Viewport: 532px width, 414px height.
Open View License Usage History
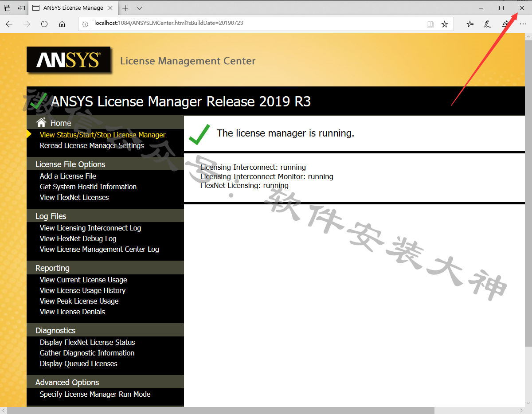pyautogui.click(x=82, y=290)
